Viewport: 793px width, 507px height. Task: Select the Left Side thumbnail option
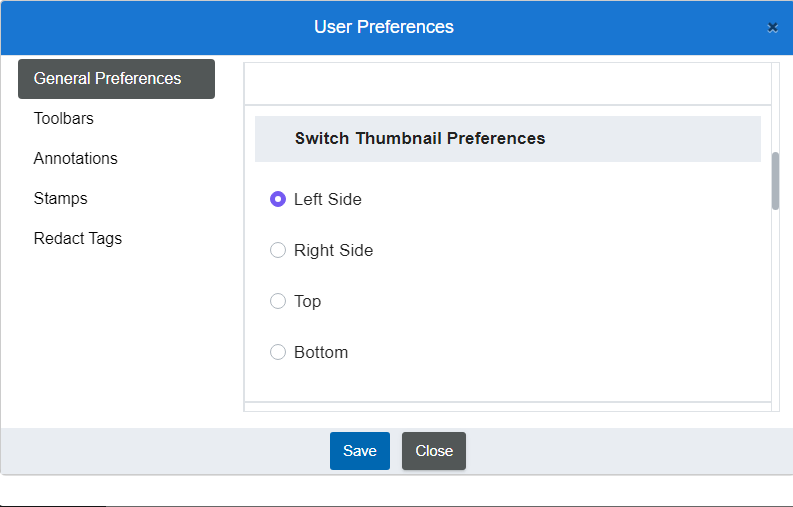coord(278,199)
